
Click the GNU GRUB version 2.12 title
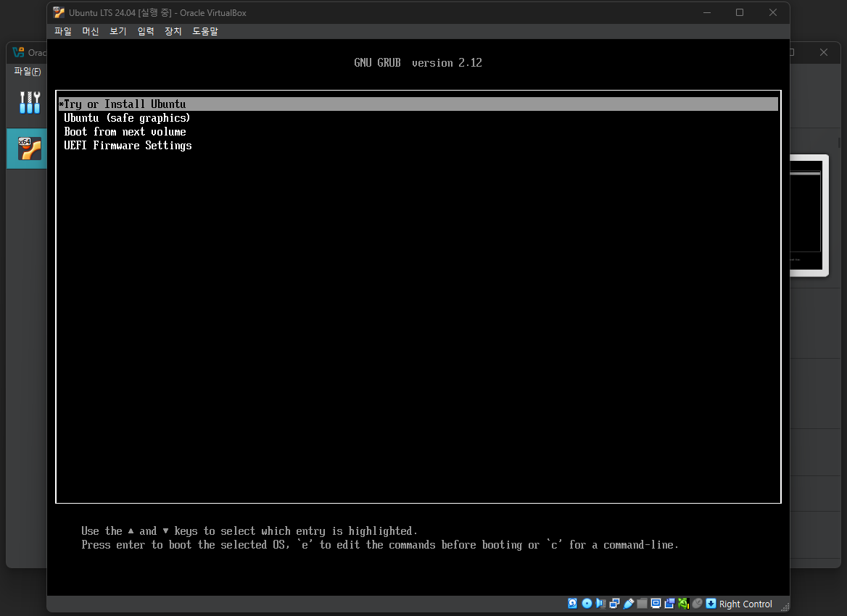click(418, 62)
